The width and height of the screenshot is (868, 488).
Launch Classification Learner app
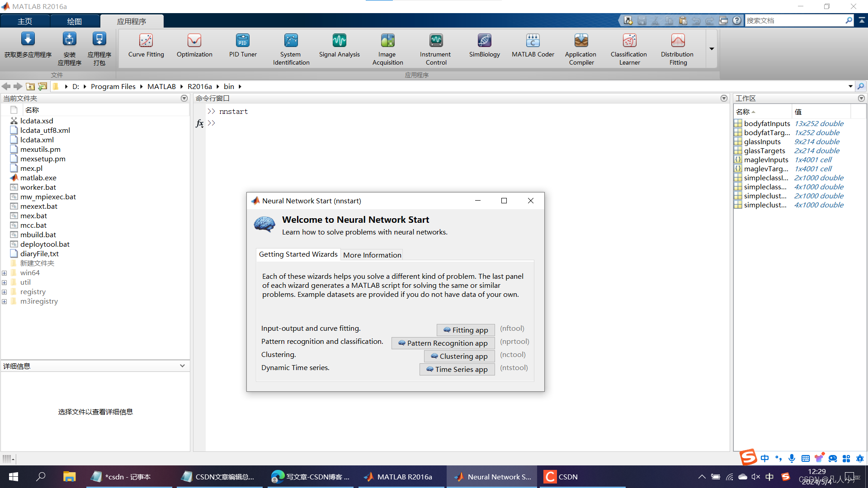[629, 49]
